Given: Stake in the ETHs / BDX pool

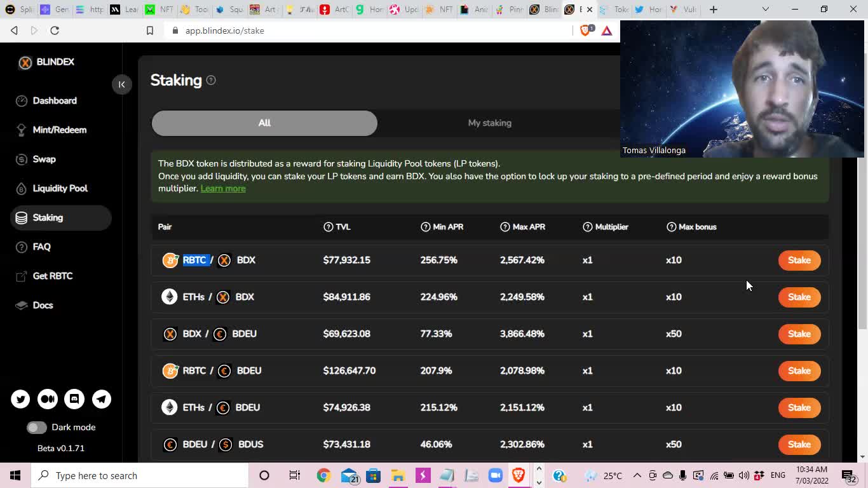Looking at the screenshot, I should click(x=799, y=297).
